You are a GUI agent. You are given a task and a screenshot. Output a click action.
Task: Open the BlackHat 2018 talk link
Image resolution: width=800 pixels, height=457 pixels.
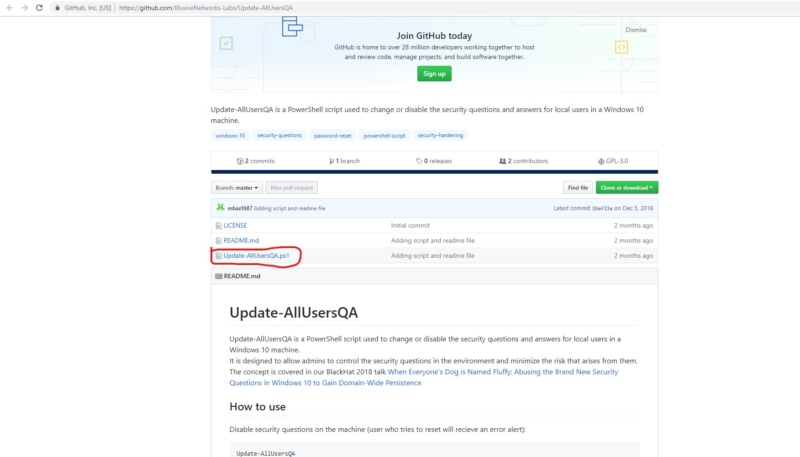click(x=423, y=377)
